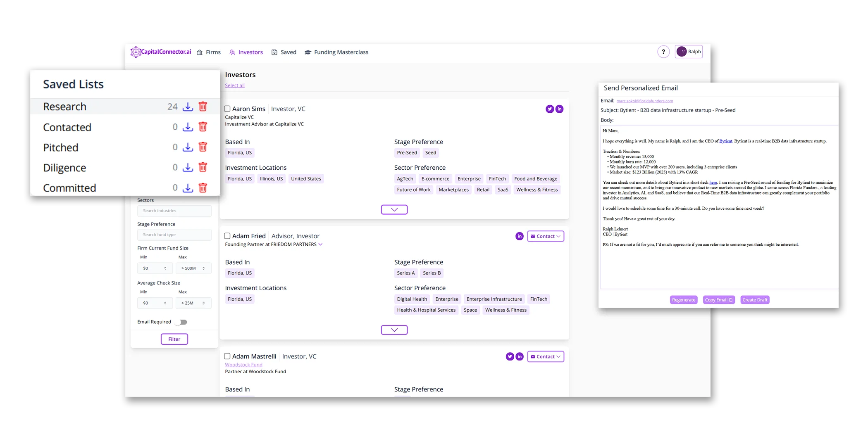
Task: Delete the Contacted list via trash icon
Action: click(x=203, y=127)
